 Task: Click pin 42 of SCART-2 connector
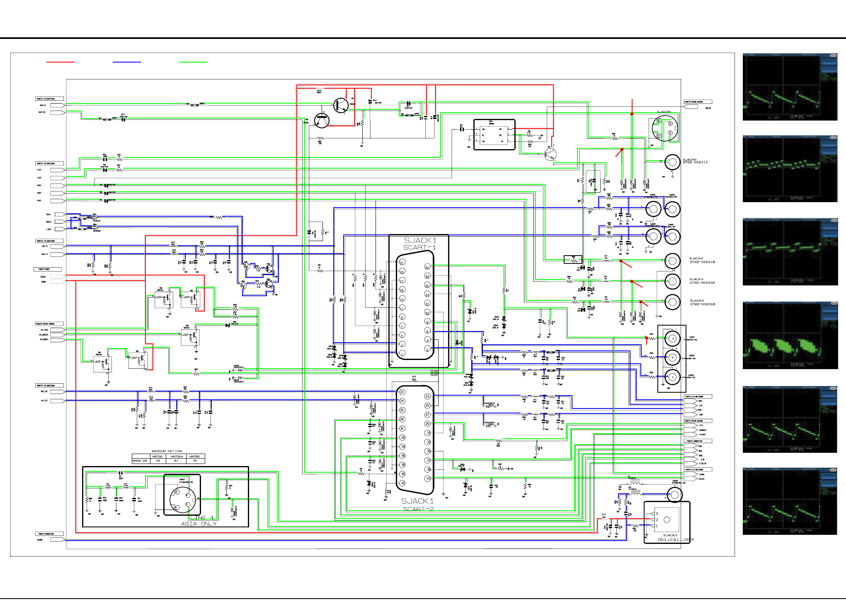402,483
